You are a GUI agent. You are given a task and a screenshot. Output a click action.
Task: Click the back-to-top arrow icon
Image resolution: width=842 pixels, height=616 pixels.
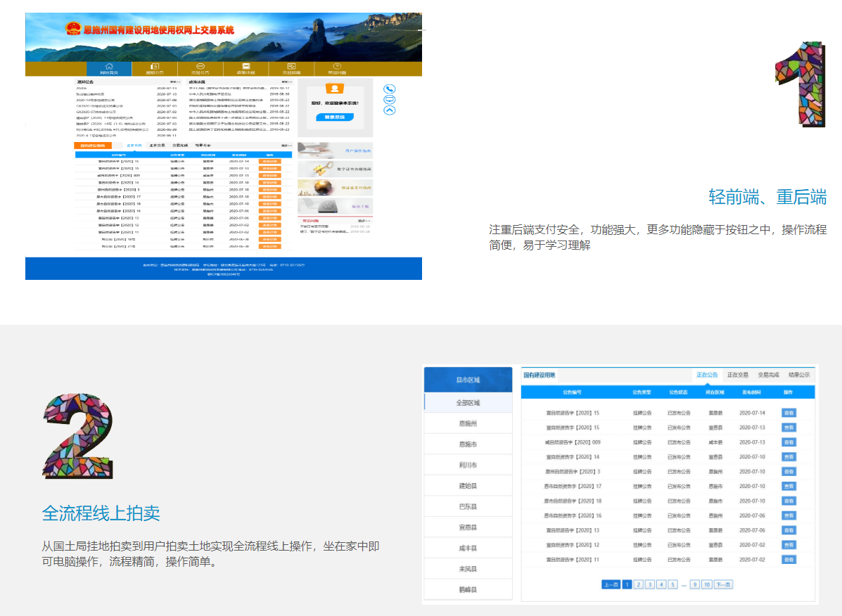coord(390,110)
